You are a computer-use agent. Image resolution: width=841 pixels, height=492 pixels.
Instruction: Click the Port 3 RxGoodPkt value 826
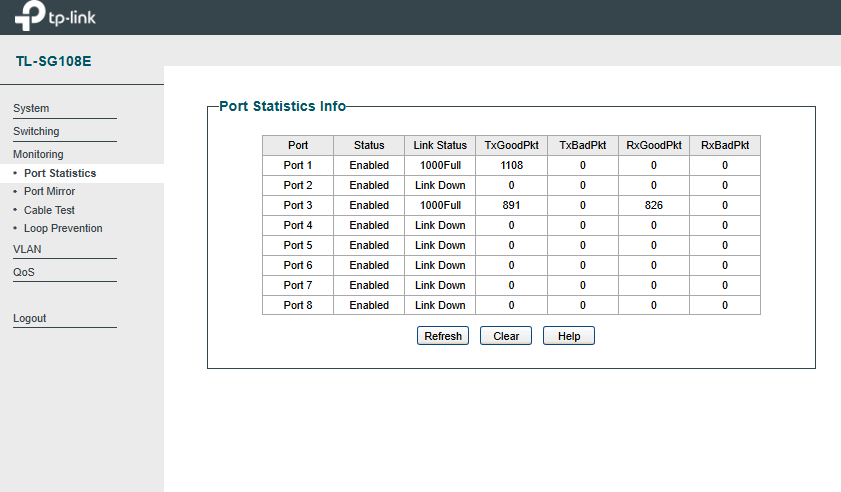[x=654, y=205]
